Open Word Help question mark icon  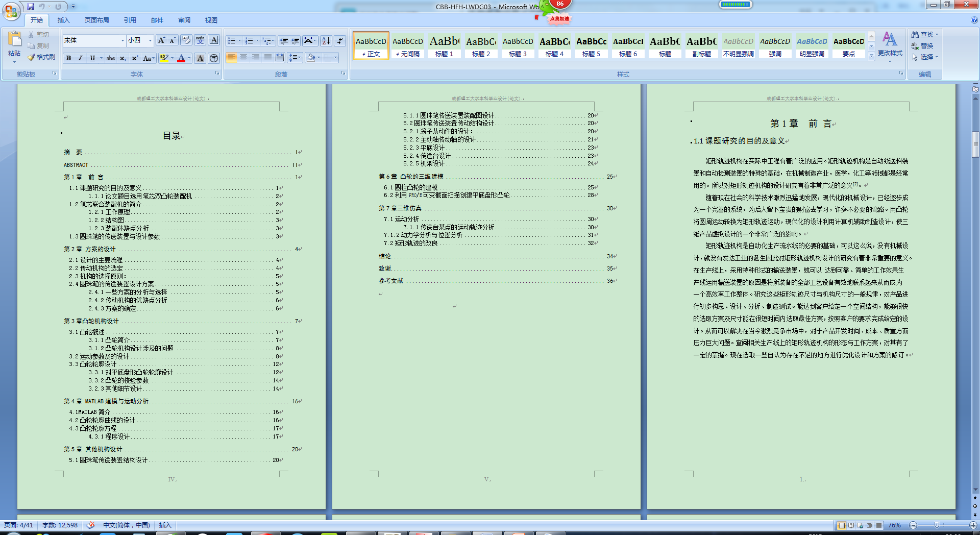(x=974, y=20)
